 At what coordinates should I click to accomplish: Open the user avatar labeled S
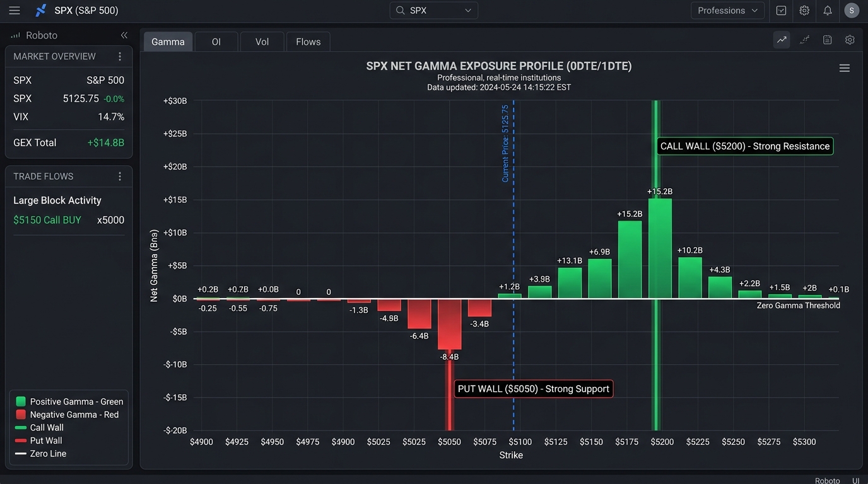852,11
